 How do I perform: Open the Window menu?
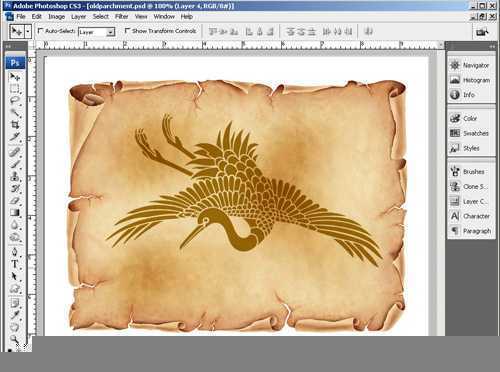tap(164, 17)
